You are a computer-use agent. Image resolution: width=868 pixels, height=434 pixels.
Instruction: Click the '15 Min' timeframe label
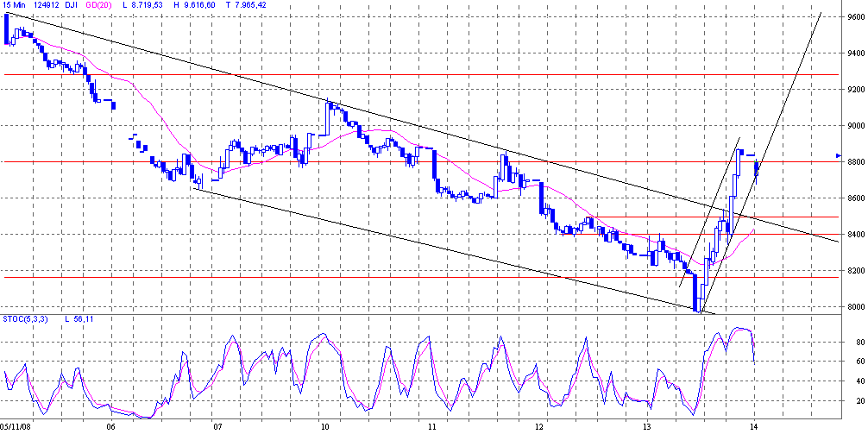point(14,4)
